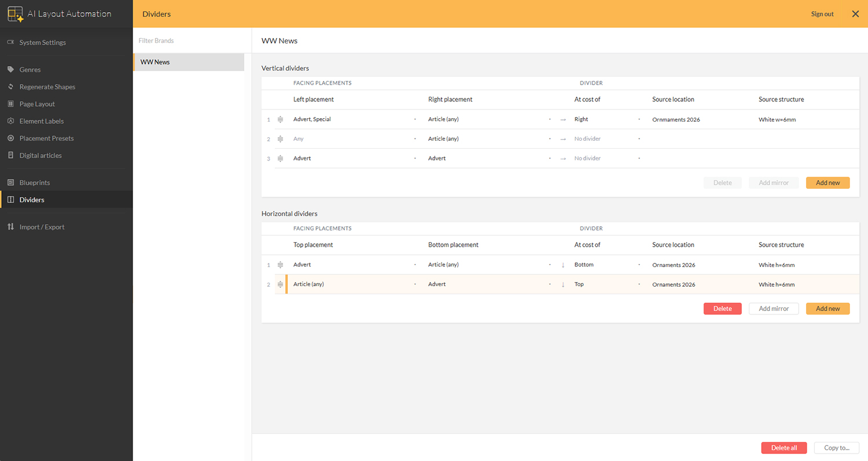868x461 pixels.
Task: Open 'At cost of' dropdown showing Bottom
Action: click(x=608, y=265)
